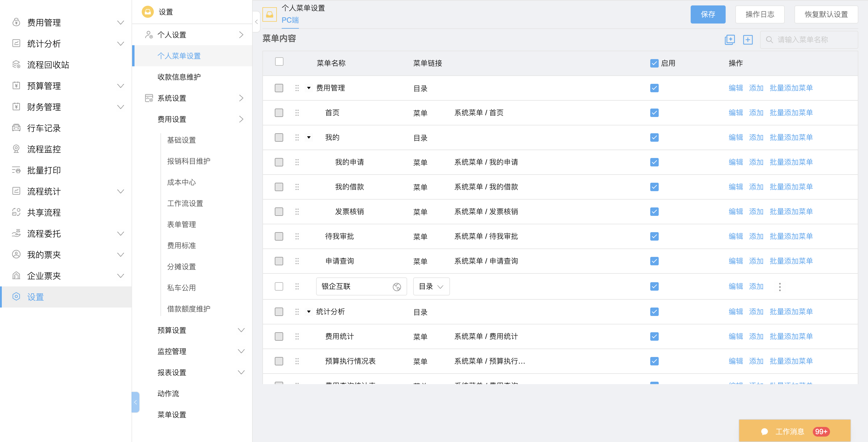This screenshot has height=442, width=868.
Task: Uncheck 启用 for 费用统计 row
Action: pyautogui.click(x=654, y=336)
